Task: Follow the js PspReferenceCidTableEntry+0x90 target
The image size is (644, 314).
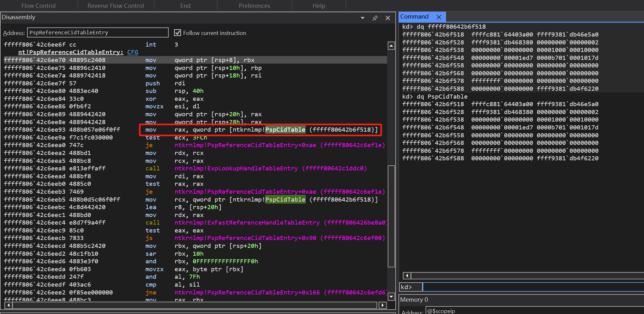Action: point(280,238)
